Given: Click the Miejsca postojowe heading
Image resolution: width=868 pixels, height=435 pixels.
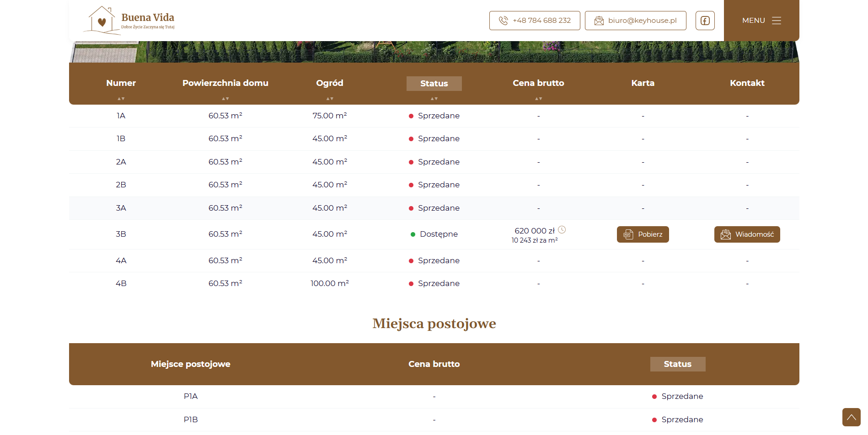Looking at the screenshot, I should pos(434,324).
